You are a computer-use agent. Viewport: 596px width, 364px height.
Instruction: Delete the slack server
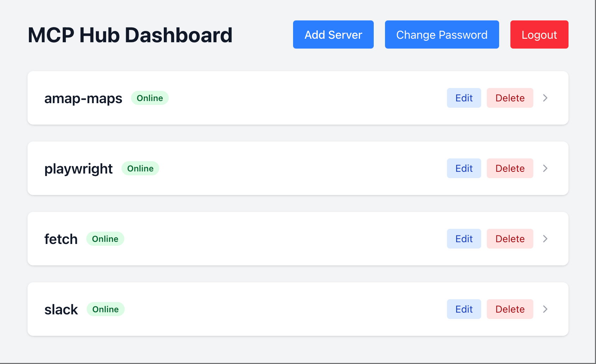(510, 309)
